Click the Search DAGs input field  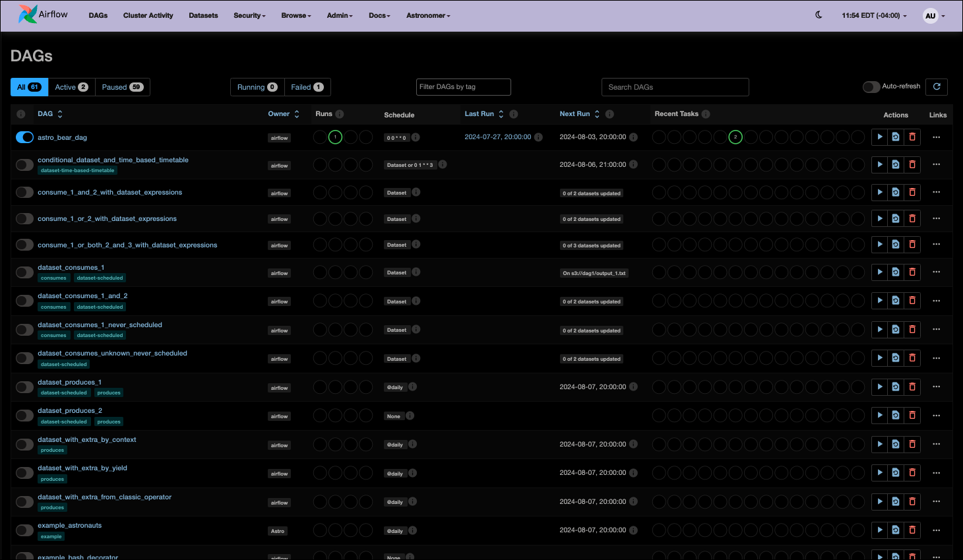click(x=675, y=86)
